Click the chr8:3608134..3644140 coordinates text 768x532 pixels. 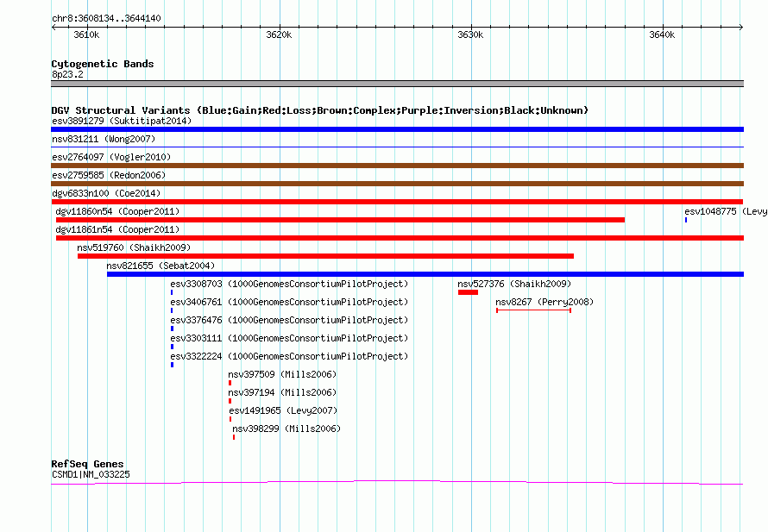106,18
